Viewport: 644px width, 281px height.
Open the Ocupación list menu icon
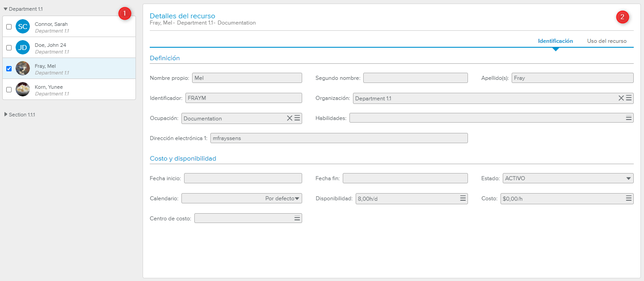(297, 118)
